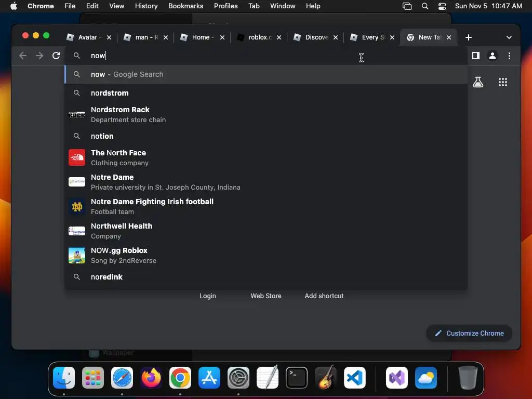532x399 pixels.
Task: Open System Settings from the Dock
Action: click(x=238, y=378)
